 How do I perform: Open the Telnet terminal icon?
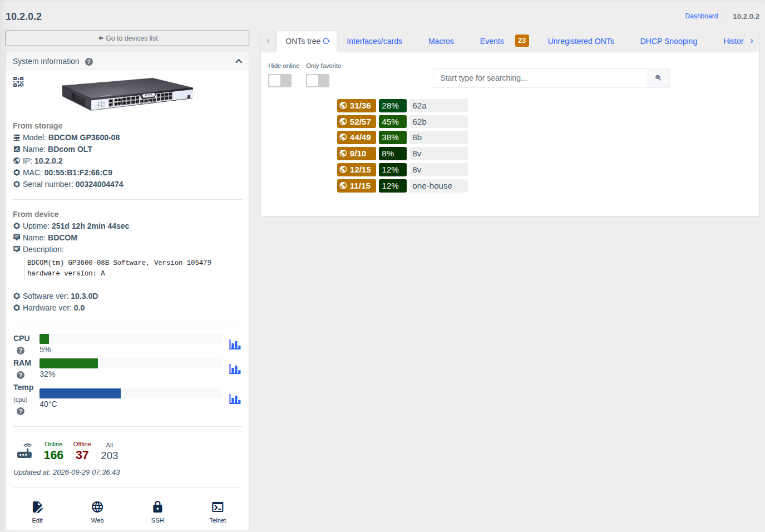click(218, 507)
